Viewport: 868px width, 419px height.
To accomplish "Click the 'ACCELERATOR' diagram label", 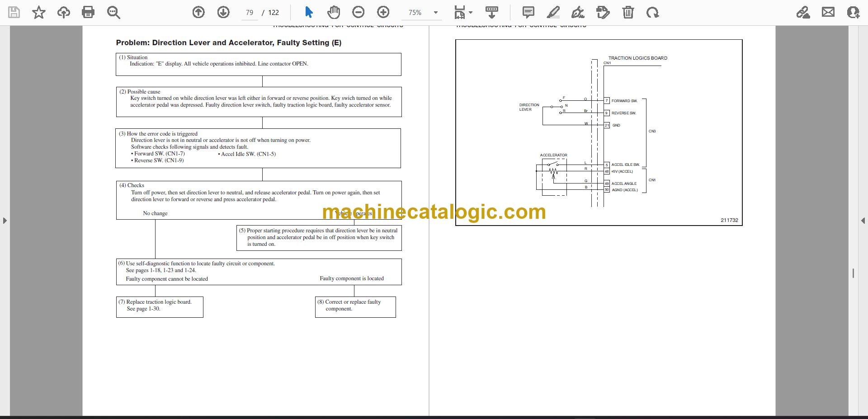I will (x=553, y=155).
